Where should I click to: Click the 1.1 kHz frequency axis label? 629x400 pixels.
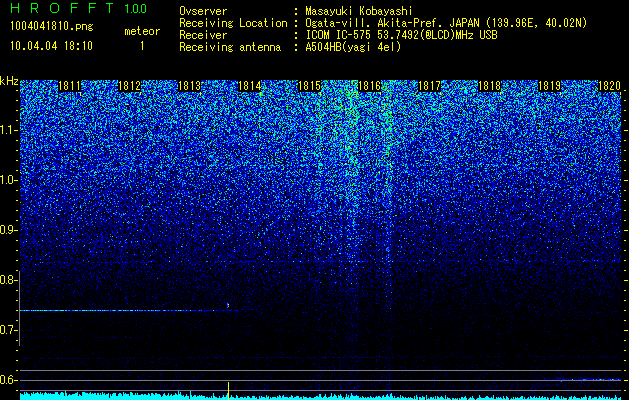pos(7,130)
